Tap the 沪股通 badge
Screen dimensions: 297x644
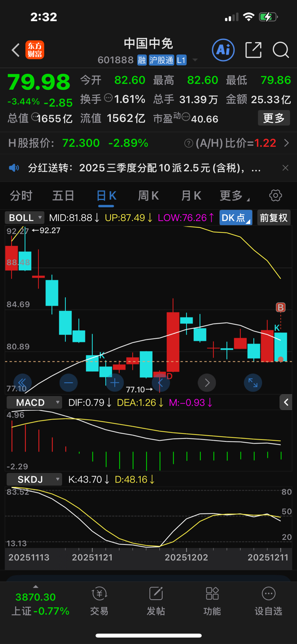161,60
